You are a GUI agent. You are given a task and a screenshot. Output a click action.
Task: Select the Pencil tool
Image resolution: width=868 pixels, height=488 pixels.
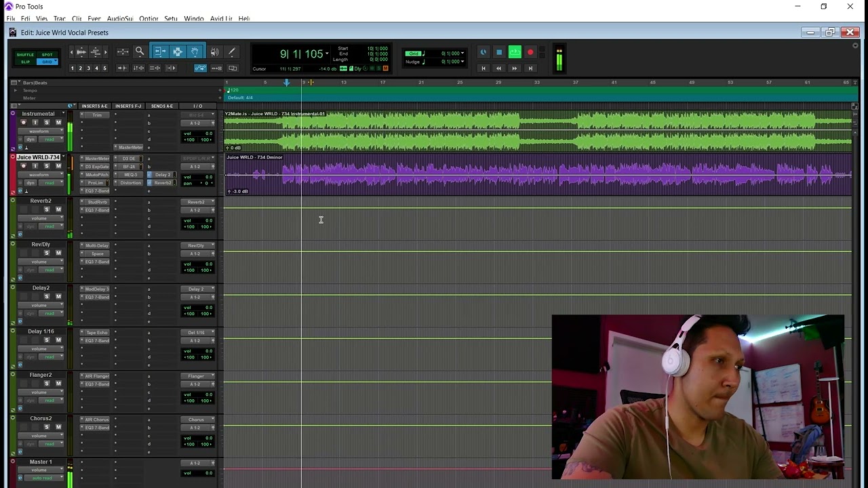[x=232, y=52]
